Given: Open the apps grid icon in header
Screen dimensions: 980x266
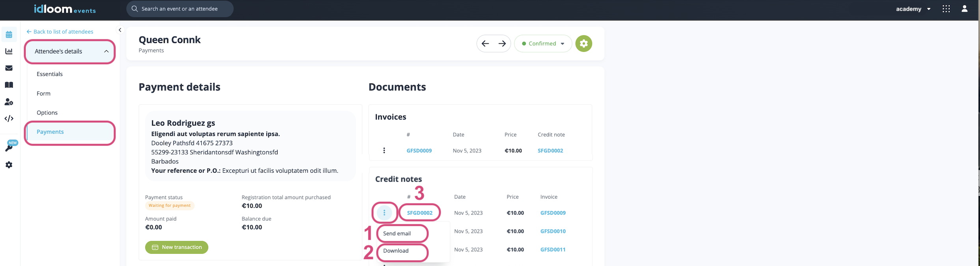Looking at the screenshot, I should (946, 9).
